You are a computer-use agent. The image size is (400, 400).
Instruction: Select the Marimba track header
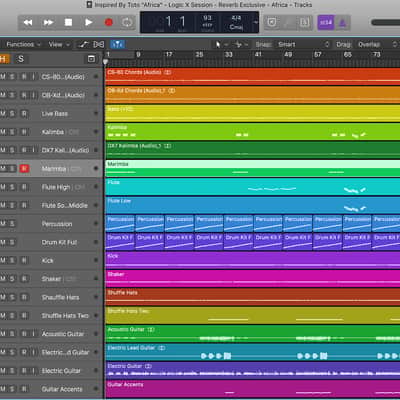pos(51,169)
